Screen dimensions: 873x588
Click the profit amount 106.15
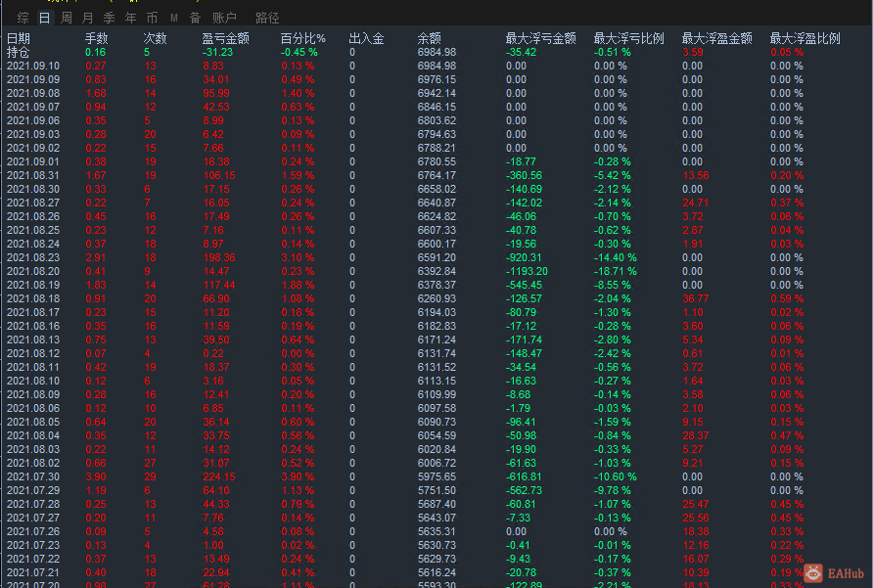click(219, 175)
